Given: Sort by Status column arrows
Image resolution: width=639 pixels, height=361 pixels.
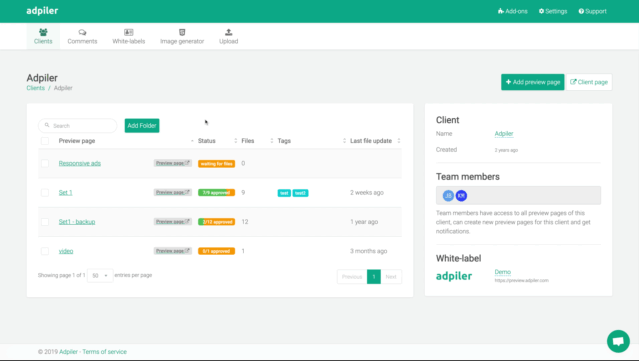Looking at the screenshot, I should click(236, 141).
